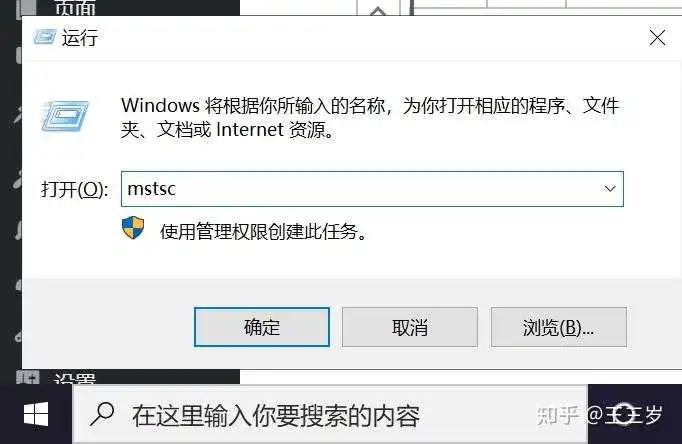Click the mstsc text input field

click(x=372, y=189)
